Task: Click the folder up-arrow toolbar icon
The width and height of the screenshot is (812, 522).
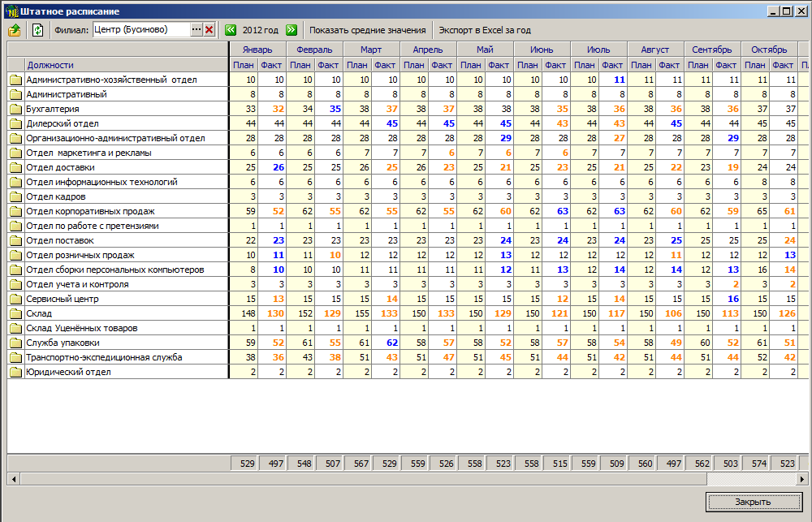Action: click(x=15, y=30)
